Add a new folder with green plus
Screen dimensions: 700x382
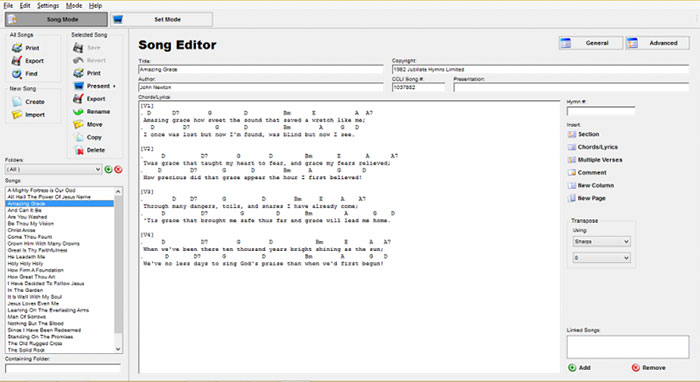[108, 170]
